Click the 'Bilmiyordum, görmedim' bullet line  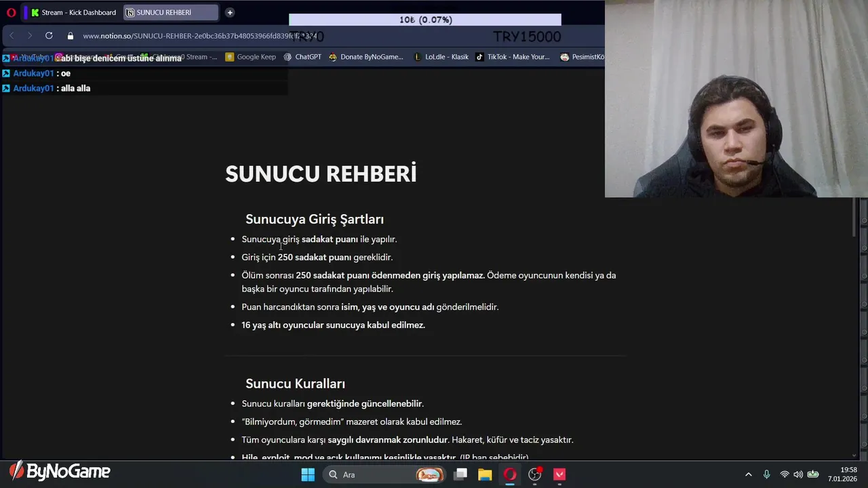351,422
